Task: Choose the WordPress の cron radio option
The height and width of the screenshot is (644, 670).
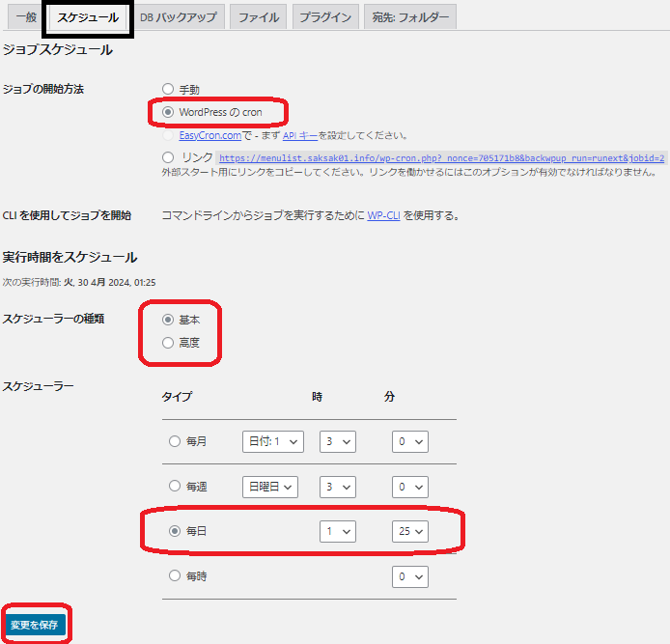Action: 168,112
